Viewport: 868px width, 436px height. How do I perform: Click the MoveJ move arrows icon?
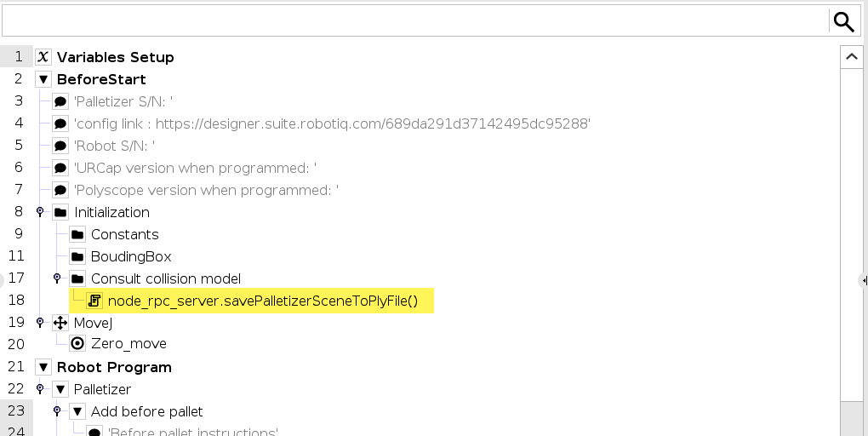tap(60, 323)
